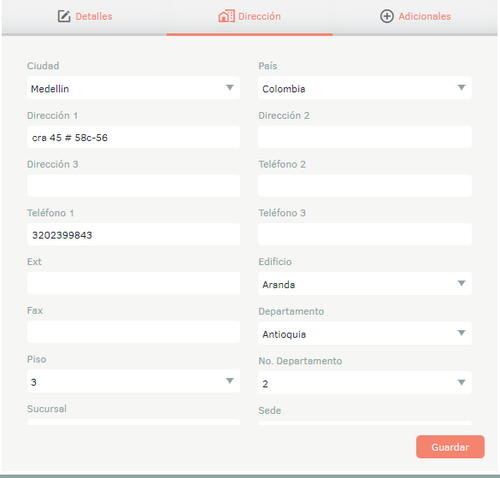Focus the Dirección 2 text field
The height and width of the screenshot is (478, 500).
[x=365, y=137]
